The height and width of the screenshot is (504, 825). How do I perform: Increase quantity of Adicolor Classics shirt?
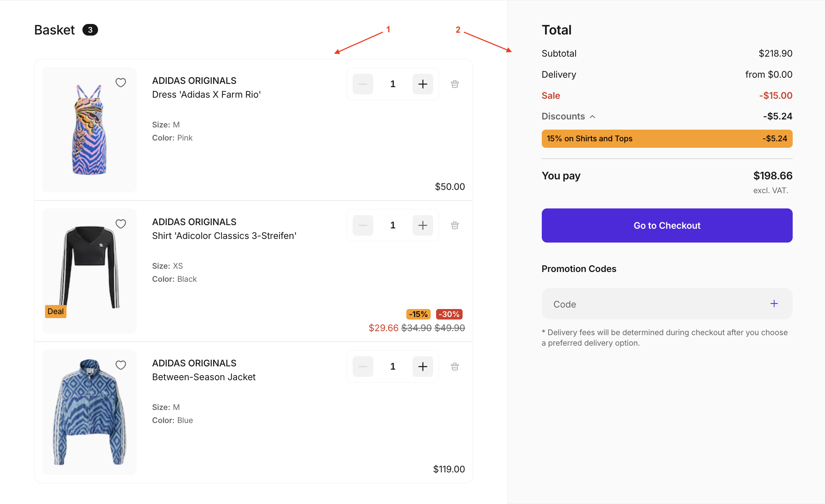coord(423,225)
